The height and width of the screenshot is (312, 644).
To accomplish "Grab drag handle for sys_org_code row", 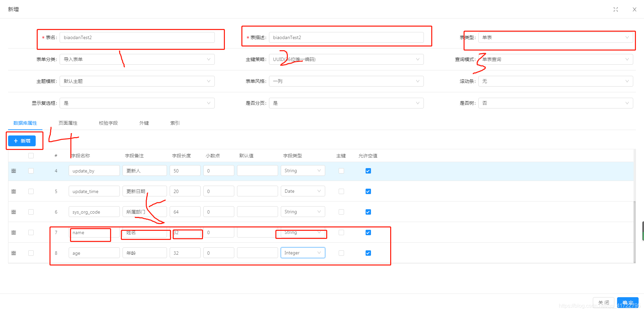I will [14, 212].
